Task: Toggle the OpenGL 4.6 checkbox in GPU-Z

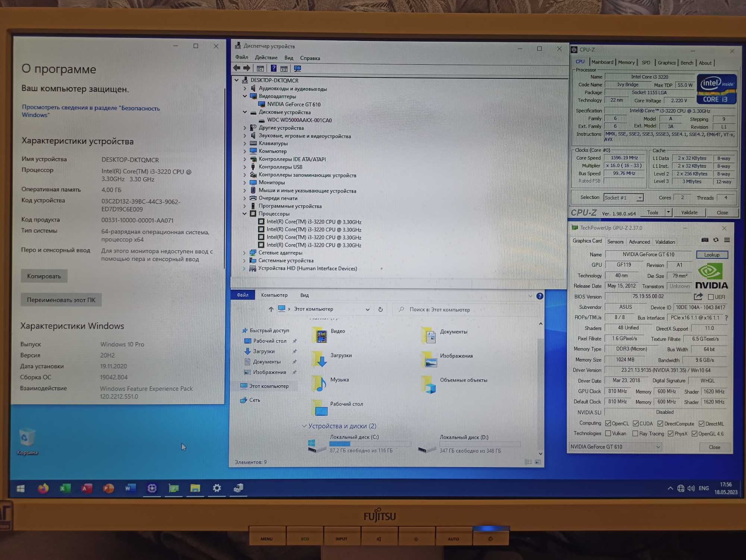Action: click(694, 434)
